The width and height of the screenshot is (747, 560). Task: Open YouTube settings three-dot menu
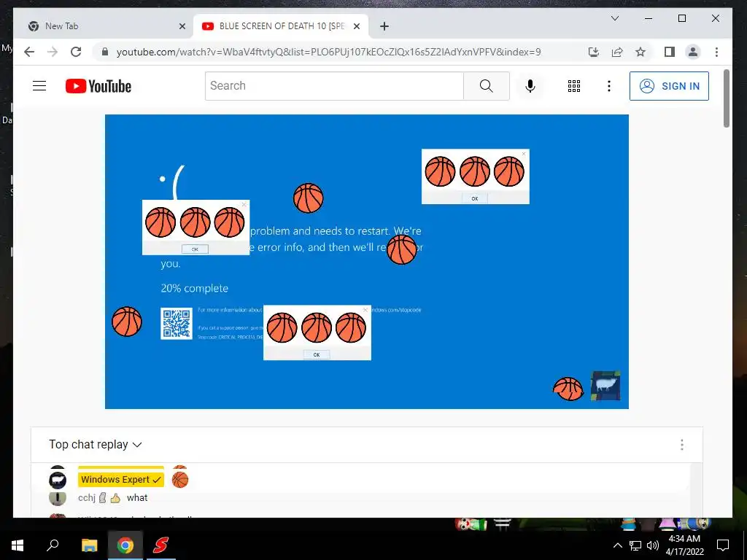[x=609, y=86]
